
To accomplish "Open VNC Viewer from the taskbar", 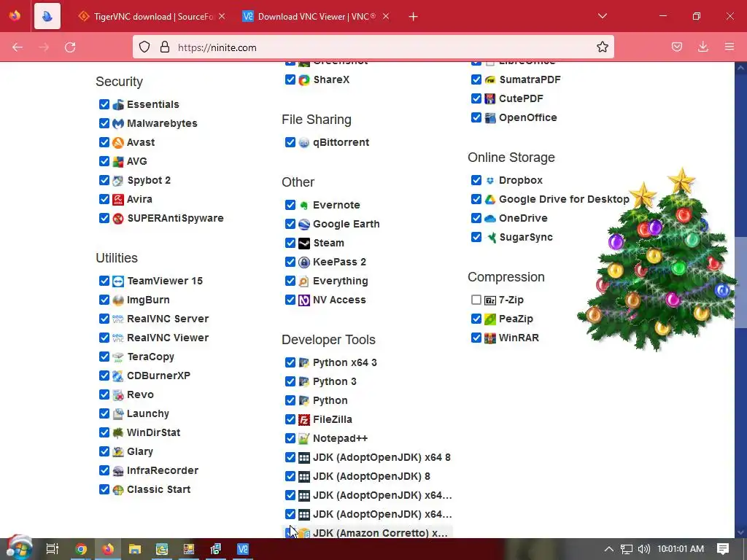I will (x=242, y=549).
